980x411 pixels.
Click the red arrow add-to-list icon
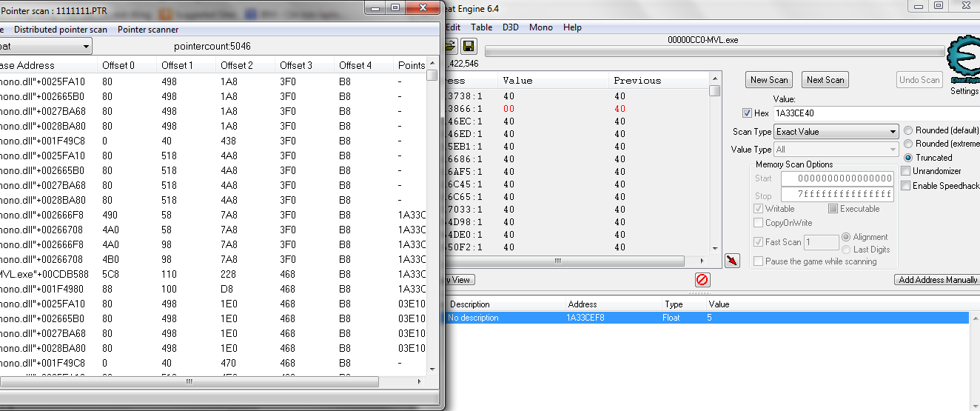click(x=732, y=261)
